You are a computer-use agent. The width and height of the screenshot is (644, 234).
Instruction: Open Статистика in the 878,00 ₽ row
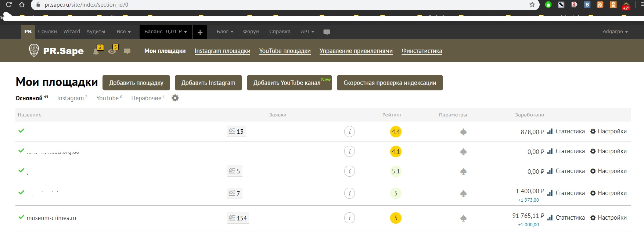566,131
